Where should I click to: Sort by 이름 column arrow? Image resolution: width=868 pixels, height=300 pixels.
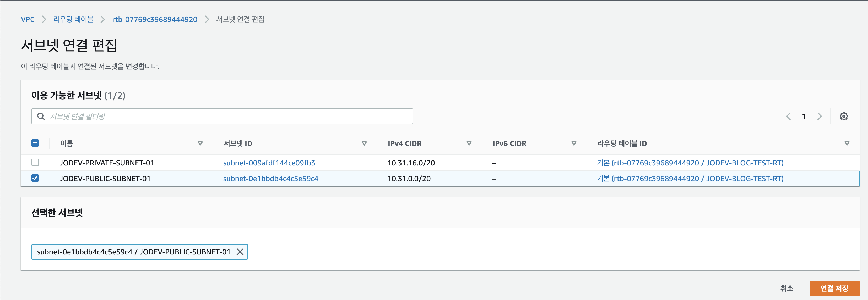(x=200, y=143)
